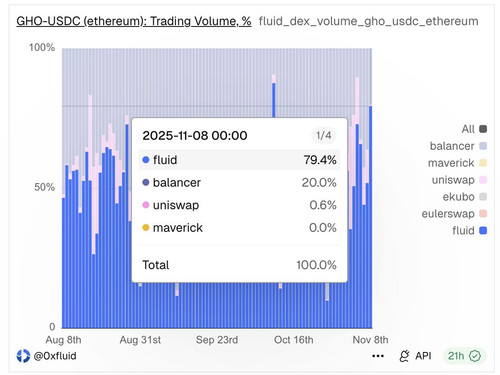Click the maverick 0.0% tooltip row
Image resolution: width=500 pixels, height=375 pixels.
coord(239,228)
